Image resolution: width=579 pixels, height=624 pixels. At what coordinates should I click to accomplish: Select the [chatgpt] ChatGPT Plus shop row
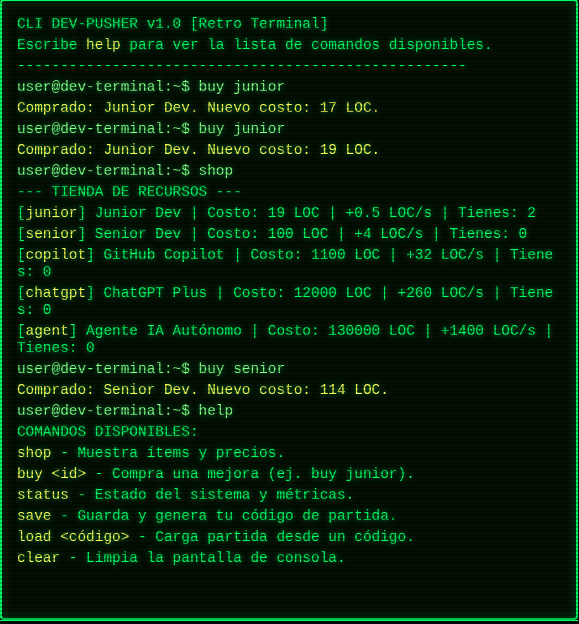coord(285,301)
